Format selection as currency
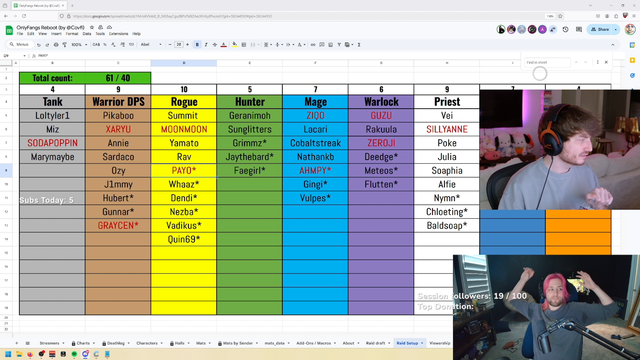This screenshot has height=360, width=640. (96, 44)
